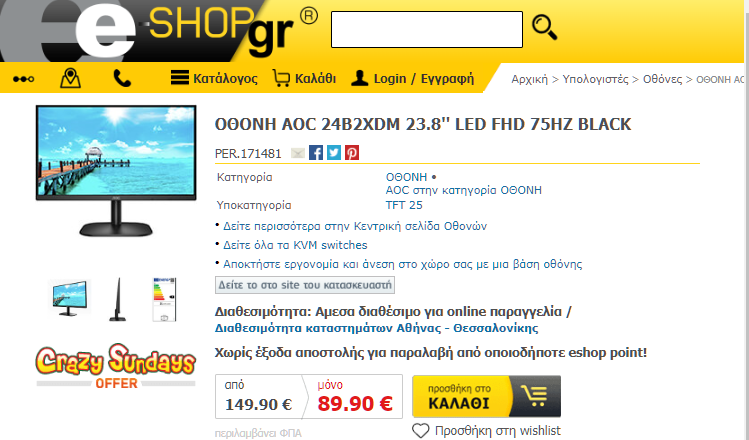Share product via email envelope icon

pyautogui.click(x=298, y=153)
